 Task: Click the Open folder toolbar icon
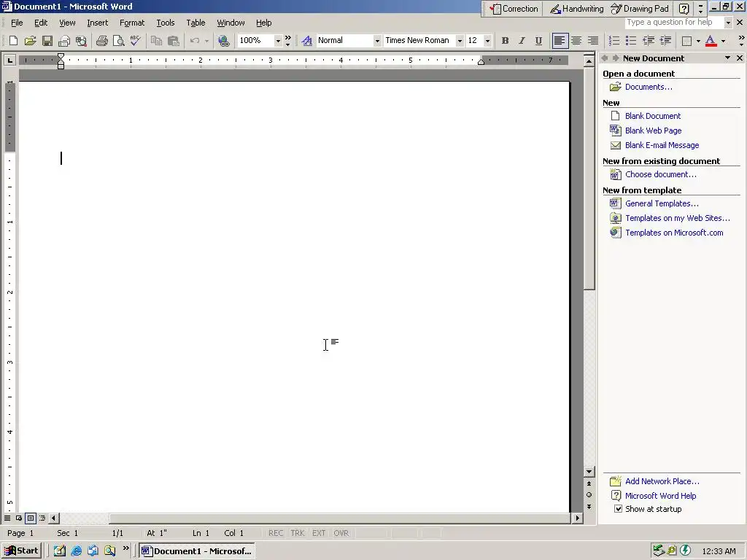click(30, 41)
